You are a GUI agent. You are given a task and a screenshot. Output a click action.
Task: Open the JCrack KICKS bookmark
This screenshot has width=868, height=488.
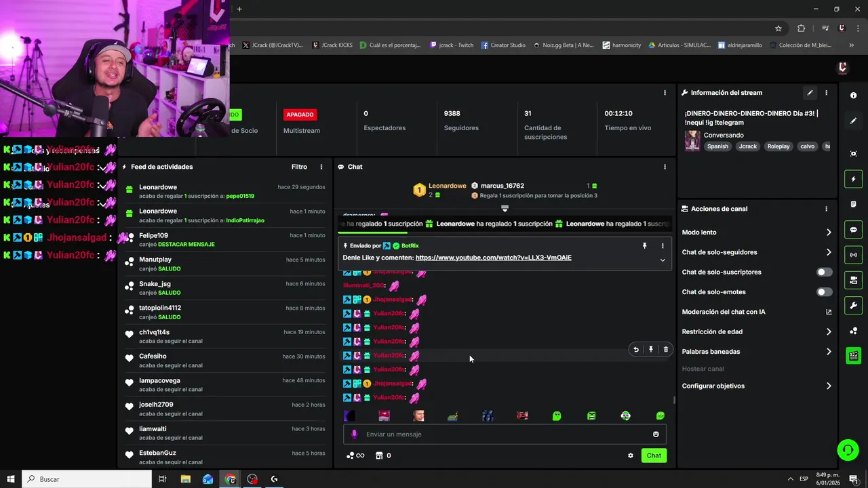click(332, 45)
